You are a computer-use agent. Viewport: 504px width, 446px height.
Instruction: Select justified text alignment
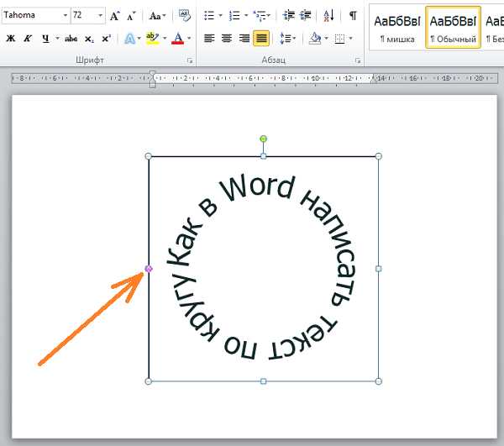point(261,39)
